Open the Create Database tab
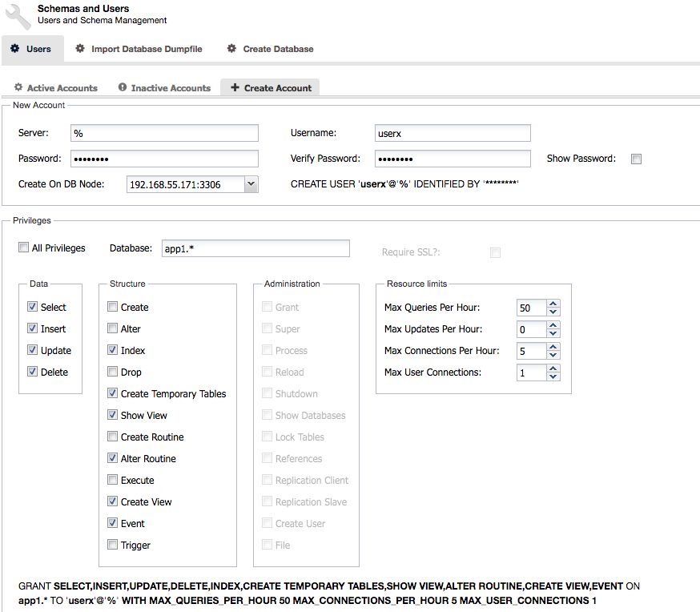 271,49
